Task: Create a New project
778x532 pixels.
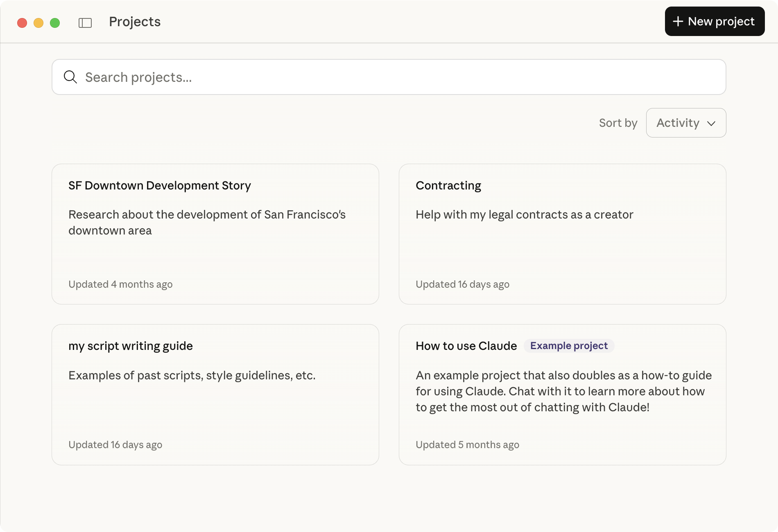Action: click(x=715, y=21)
